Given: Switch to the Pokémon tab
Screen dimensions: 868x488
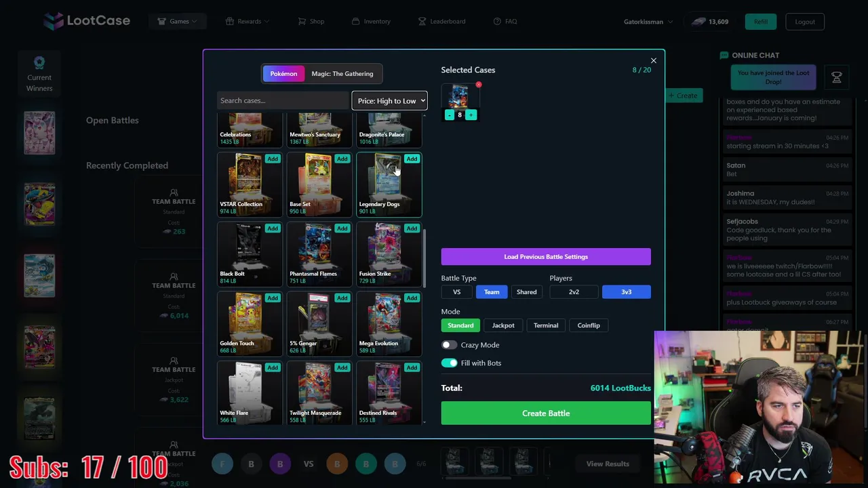Looking at the screenshot, I should point(283,74).
